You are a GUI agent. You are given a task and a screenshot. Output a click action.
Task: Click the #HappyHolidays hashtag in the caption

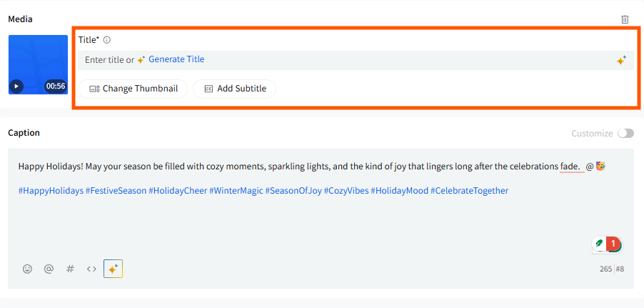(51, 191)
